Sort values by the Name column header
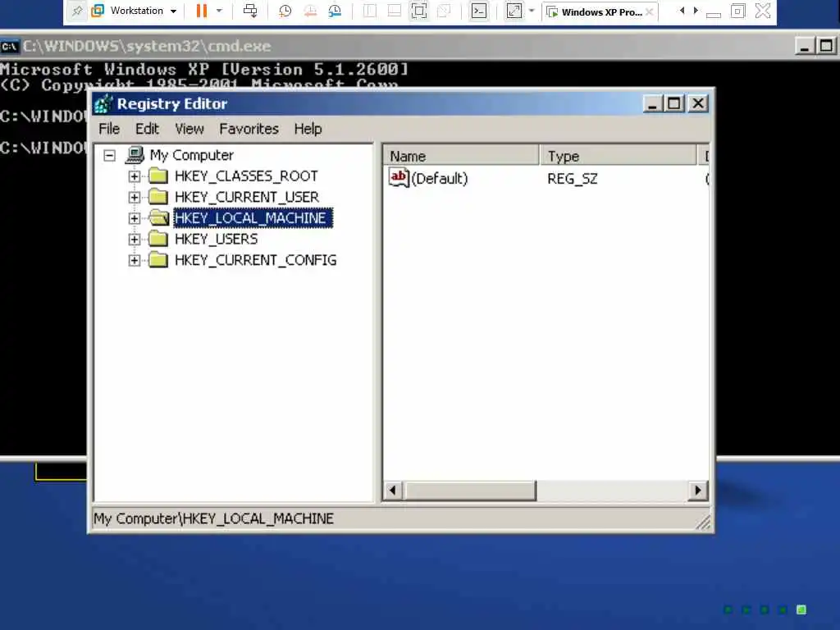The height and width of the screenshot is (630, 840). (x=461, y=156)
